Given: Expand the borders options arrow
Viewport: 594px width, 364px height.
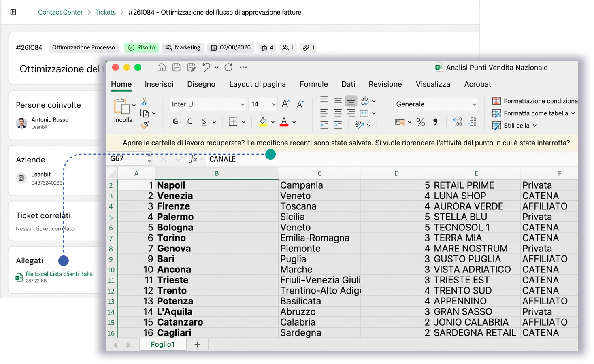Looking at the screenshot, I should (243, 122).
